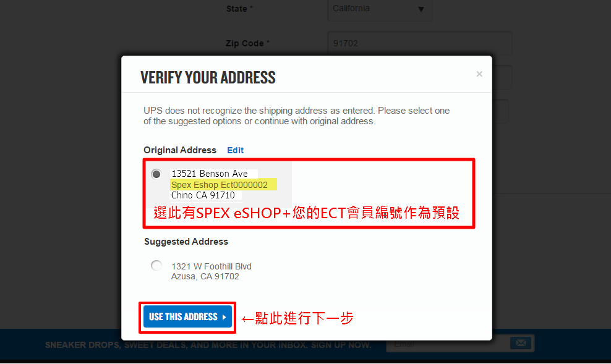Click the State field label

coord(239,9)
